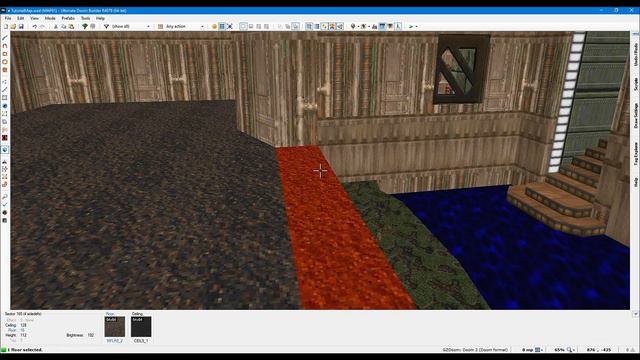Toggle the first view mode square button
The image size is (640, 360).
[243, 27]
